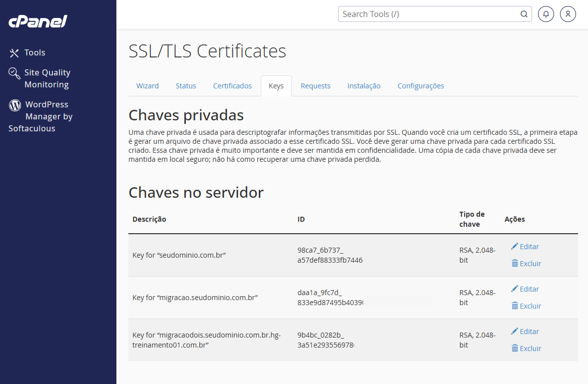This screenshot has width=588, height=384.
Task: Click the Chaves privadas heading
Action: tap(186, 115)
